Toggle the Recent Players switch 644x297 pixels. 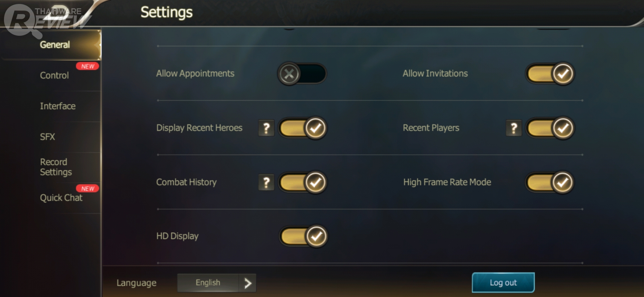(x=550, y=128)
